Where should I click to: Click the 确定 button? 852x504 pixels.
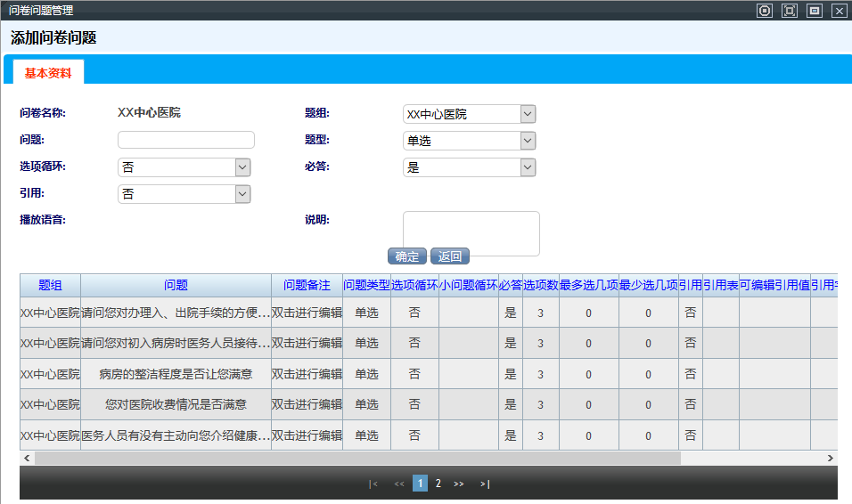pyautogui.click(x=407, y=256)
